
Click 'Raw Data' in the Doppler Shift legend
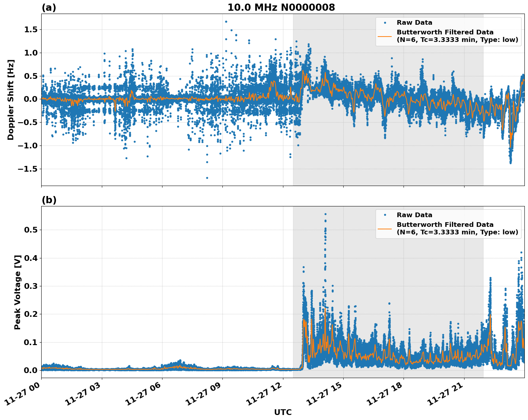pos(414,23)
